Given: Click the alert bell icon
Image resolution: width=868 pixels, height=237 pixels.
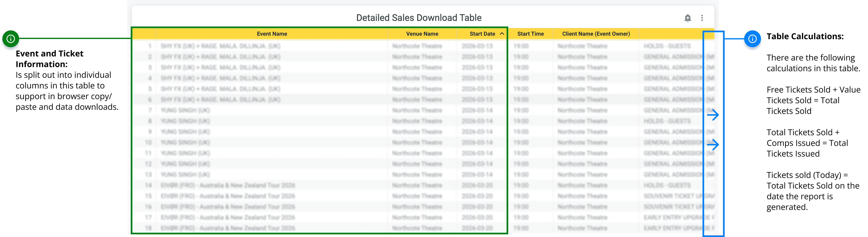Looking at the screenshot, I should (687, 18).
